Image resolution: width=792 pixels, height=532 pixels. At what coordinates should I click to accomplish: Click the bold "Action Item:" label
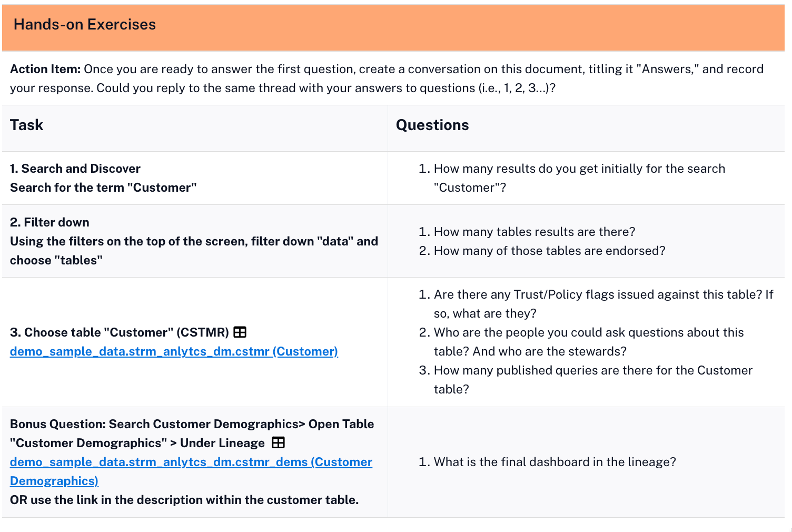tap(45, 69)
